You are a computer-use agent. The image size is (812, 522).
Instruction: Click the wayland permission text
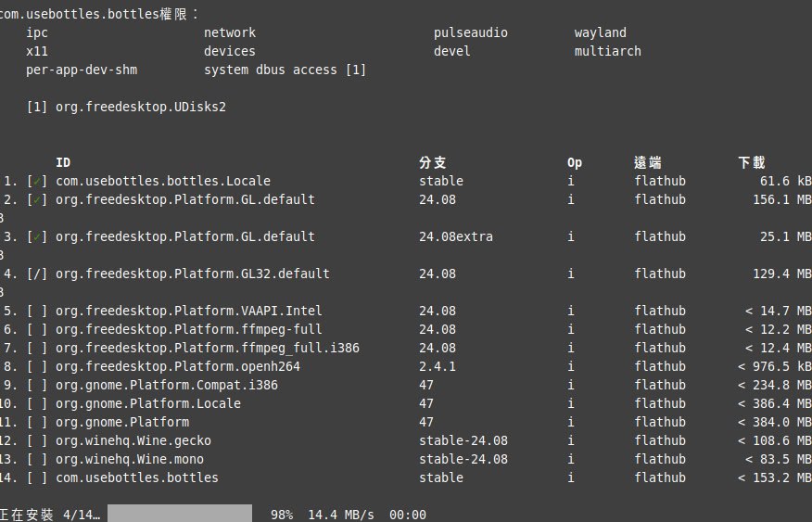point(601,32)
